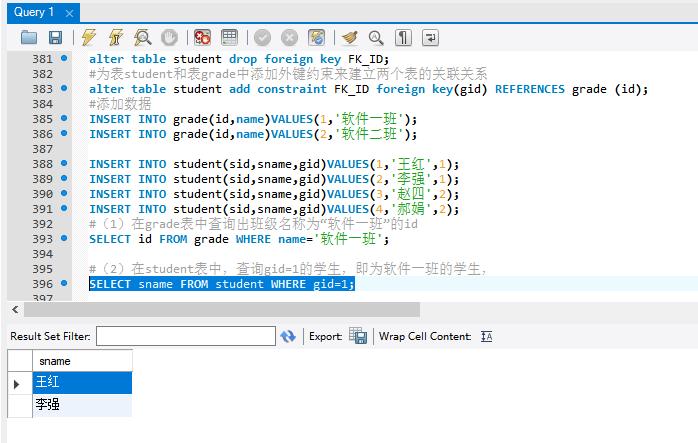Click line number 392 in gutter
The height and width of the screenshot is (443, 698).
(x=42, y=224)
